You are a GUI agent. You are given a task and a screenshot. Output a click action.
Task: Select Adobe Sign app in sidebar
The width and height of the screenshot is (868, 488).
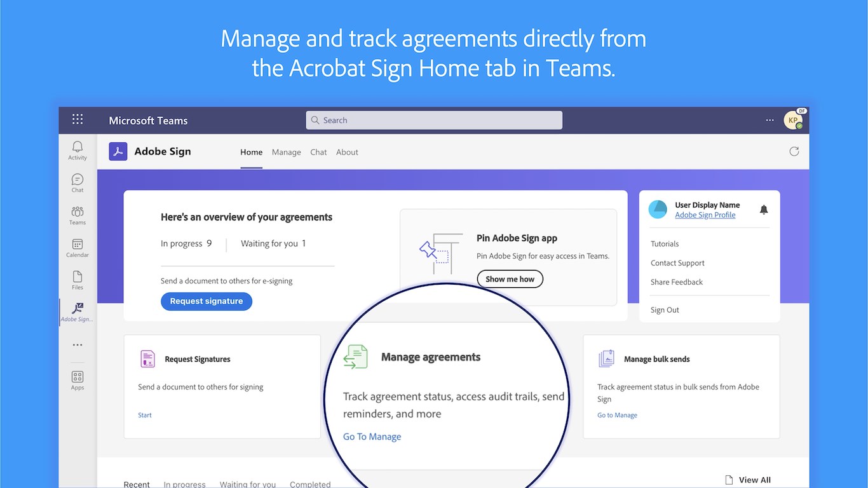pos(78,312)
